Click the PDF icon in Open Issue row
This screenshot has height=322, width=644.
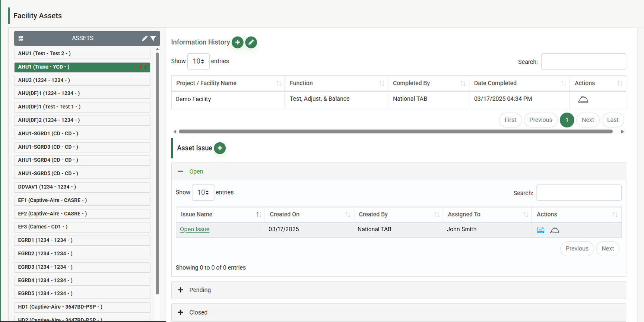541,230
